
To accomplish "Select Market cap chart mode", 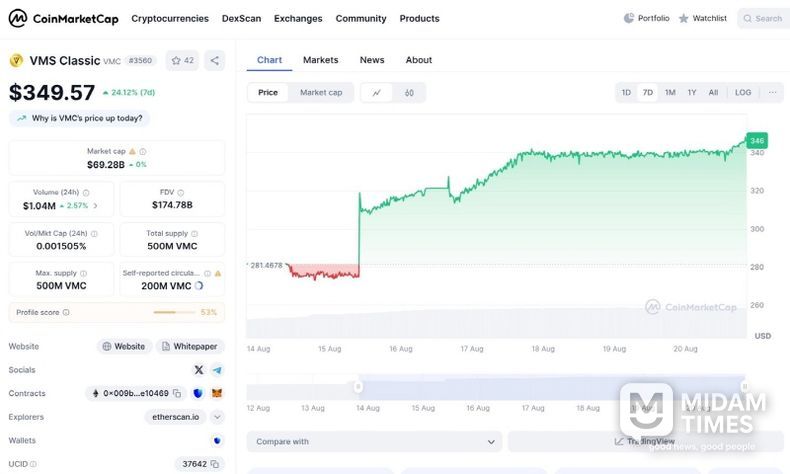I will coord(321,93).
